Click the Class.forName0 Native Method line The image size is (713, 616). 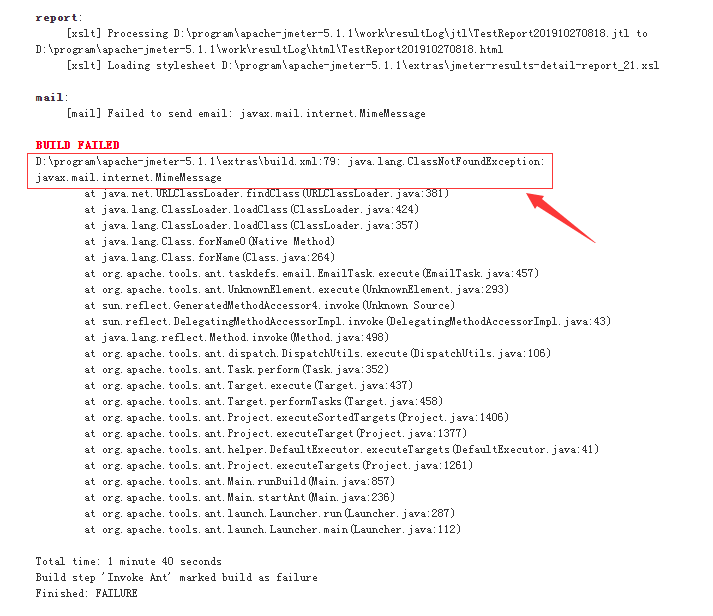point(210,241)
